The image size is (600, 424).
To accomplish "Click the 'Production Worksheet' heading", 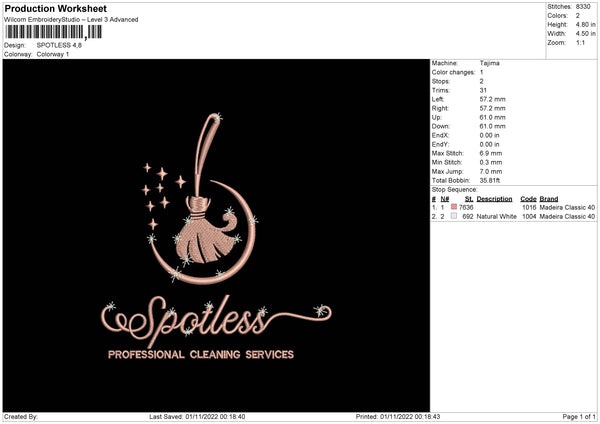I will (55, 8).
